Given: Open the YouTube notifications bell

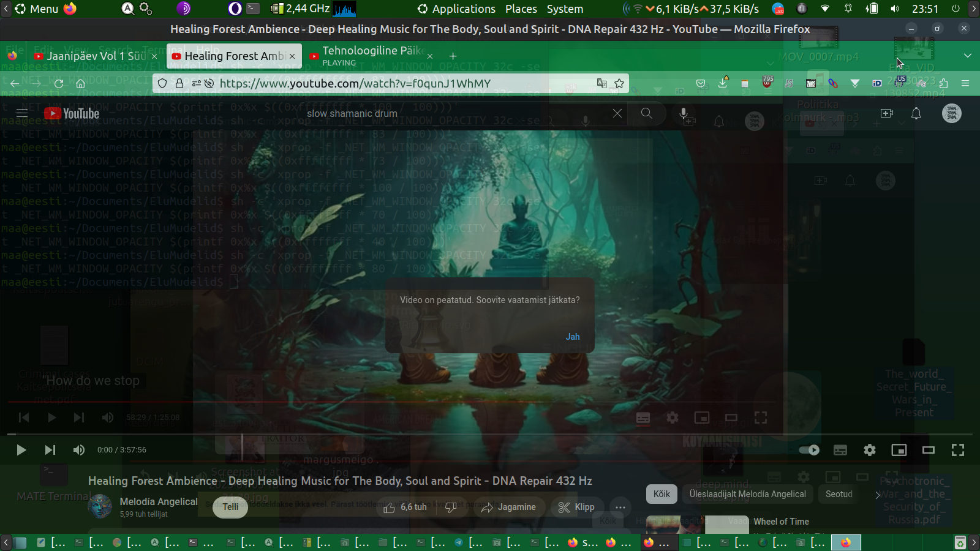Looking at the screenshot, I should pos(916,113).
